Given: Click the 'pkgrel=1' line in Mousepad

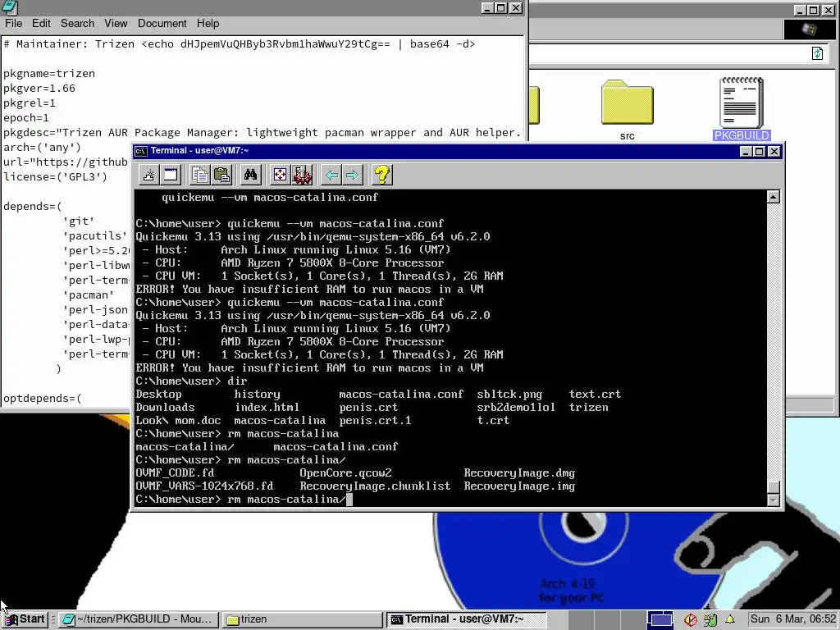Looking at the screenshot, I should tap(30, 103).
